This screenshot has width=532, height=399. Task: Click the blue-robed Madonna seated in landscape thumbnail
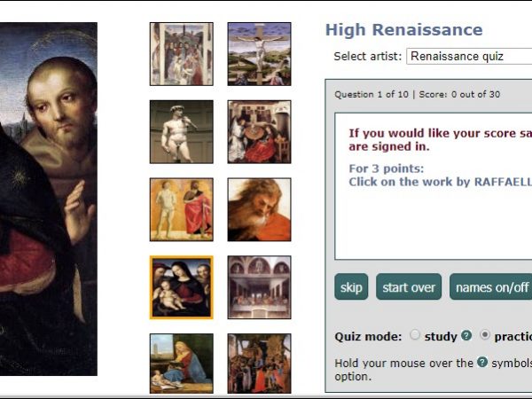pyautogui.click(x=181, y=363)
